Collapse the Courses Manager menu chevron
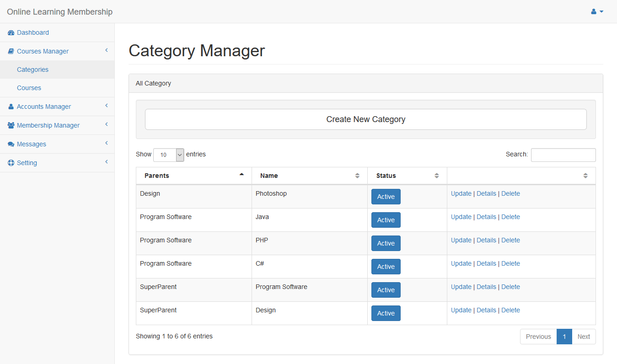The image size is (617, 364). tap(106, 50)
